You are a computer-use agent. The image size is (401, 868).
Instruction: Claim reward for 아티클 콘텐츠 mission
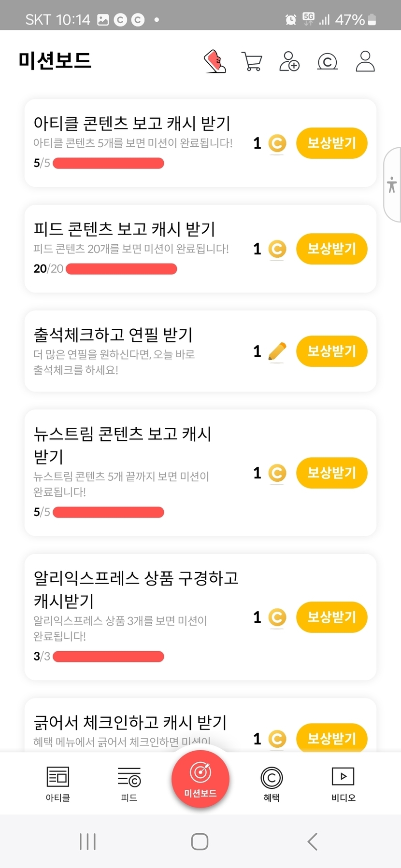point(331,143)
